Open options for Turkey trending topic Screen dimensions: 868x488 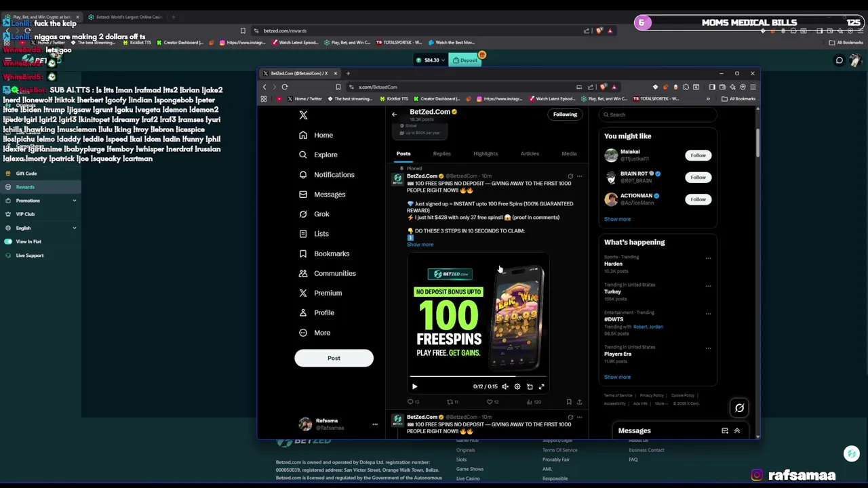pyautogui.click(x=708, y=286)
